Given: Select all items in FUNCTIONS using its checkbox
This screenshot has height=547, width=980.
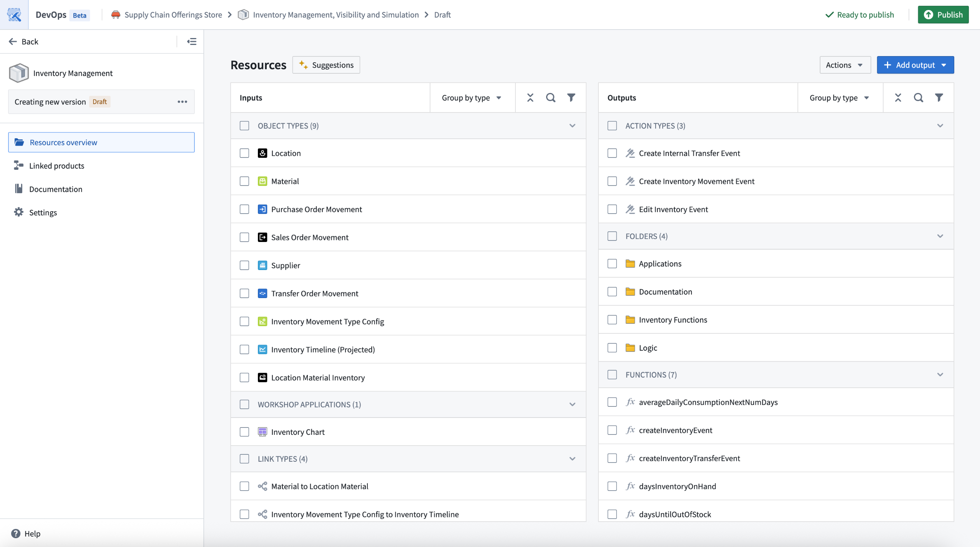Looking at the screenshot, I should click(612, 375).
